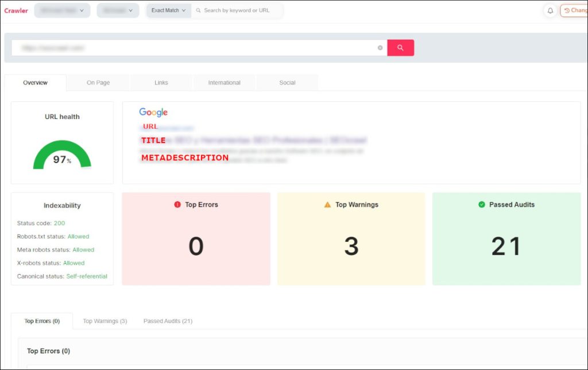Click the history icon inside the Change button
The height and width of the screenshot is (370, 588).
click(567, 10)
